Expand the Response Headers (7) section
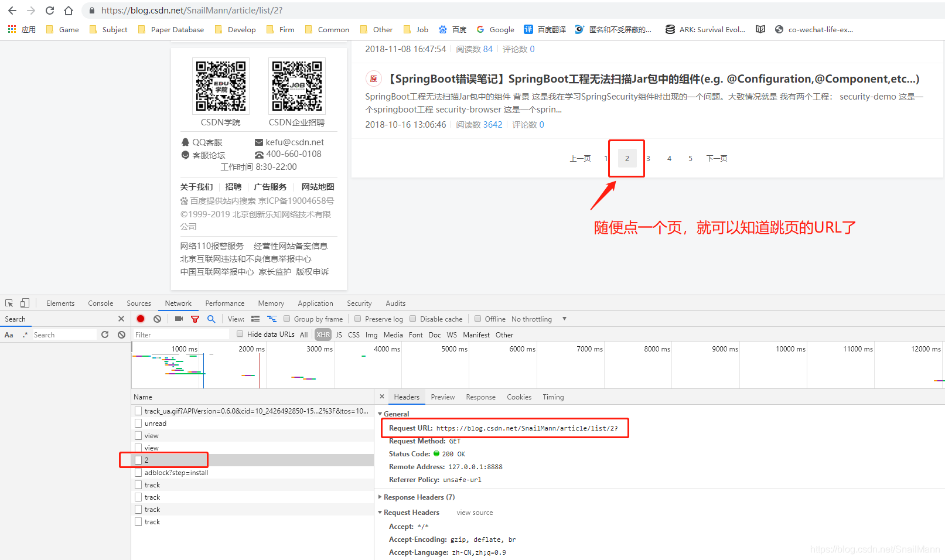 pyautogui.click(x=380, y=497)
